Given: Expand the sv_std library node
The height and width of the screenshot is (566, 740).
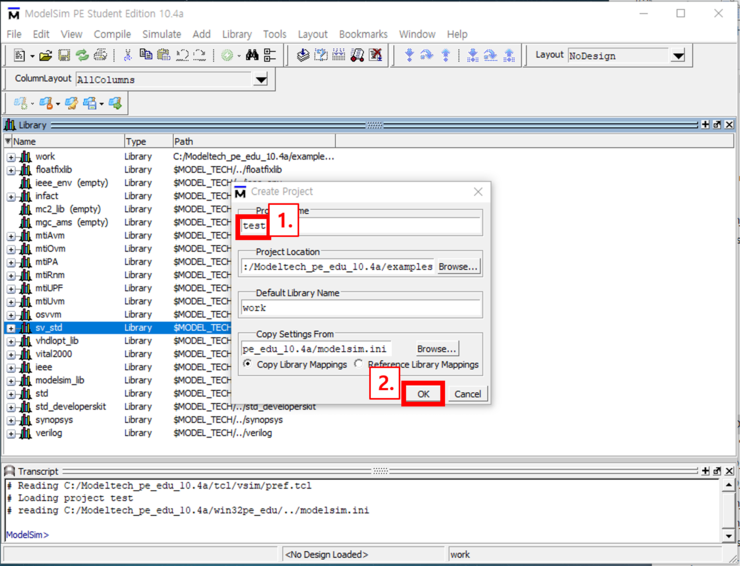Looking at the screenshot, I should pos(11,328).
